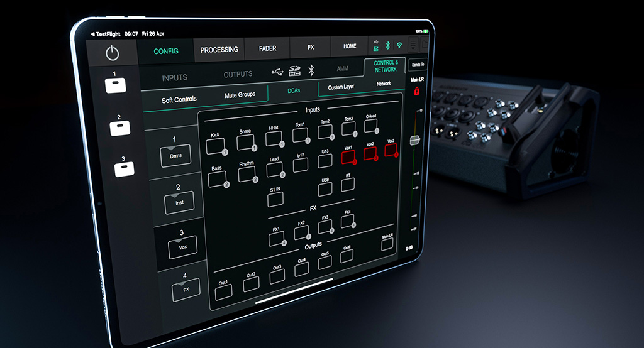
Task: Tap the green Bluetooth status icon in header
Action: [387, 45]
